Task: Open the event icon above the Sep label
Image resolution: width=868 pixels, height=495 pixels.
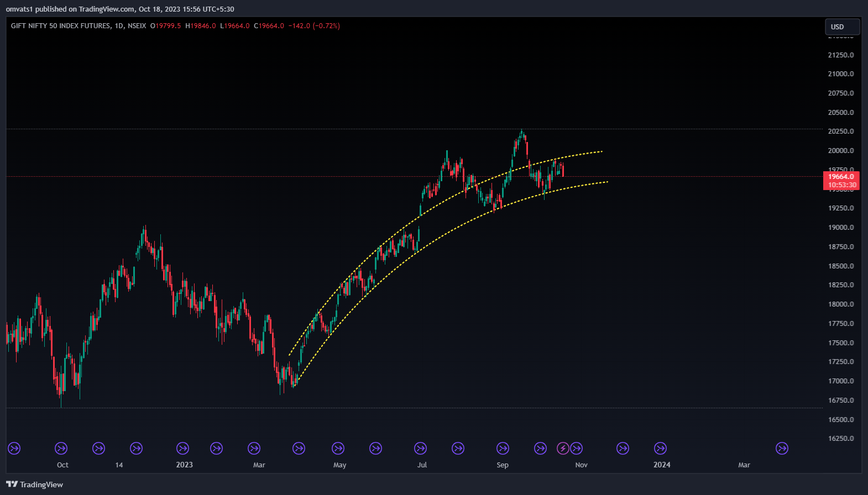Action: coord(503,448)
